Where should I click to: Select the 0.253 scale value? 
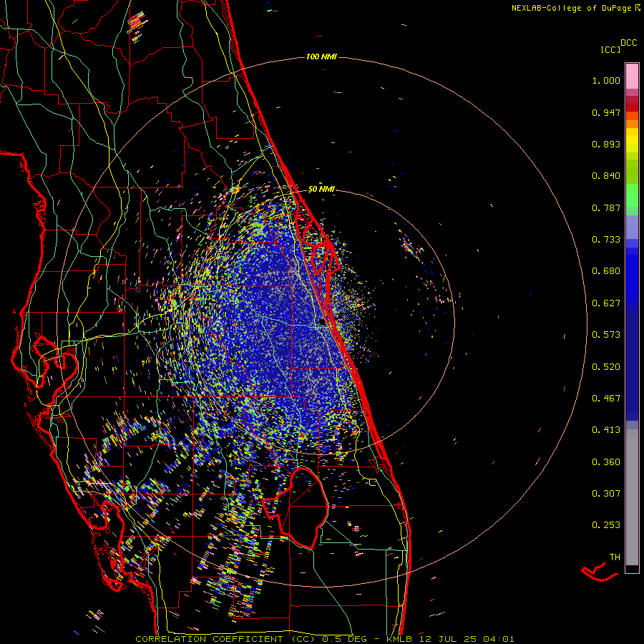pos(606,525)
